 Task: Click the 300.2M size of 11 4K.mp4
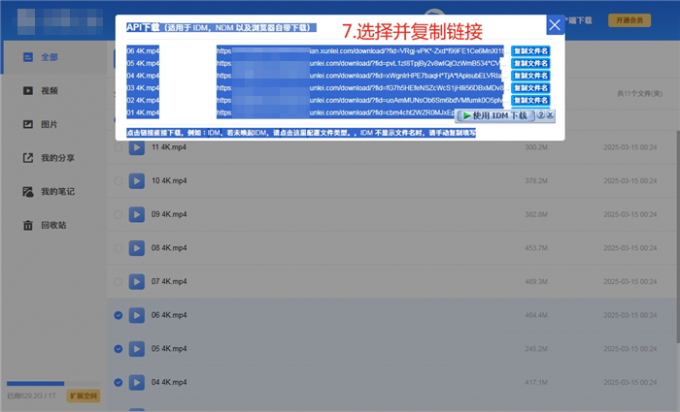536,147
